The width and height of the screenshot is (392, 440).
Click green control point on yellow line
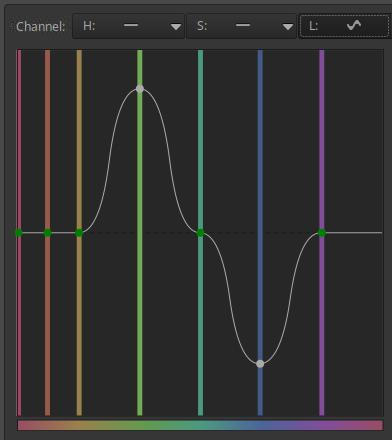(x=79, y=233)
